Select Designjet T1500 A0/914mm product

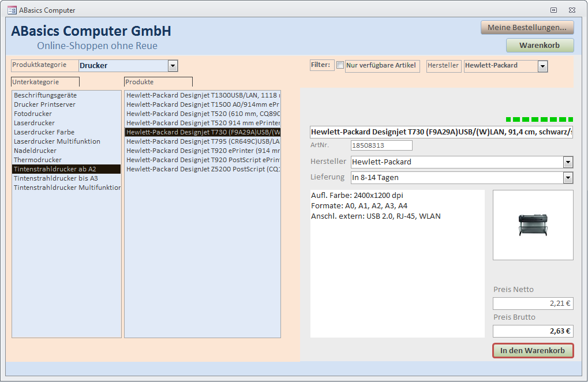coord(203,104)
